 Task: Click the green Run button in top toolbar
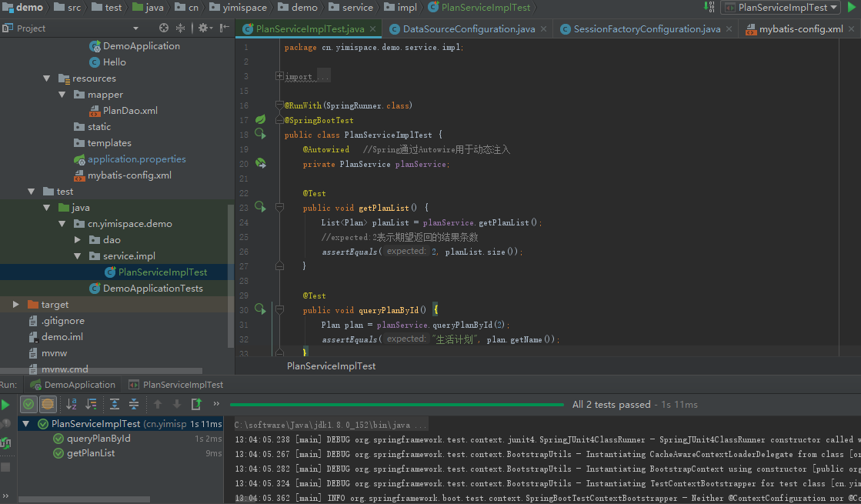pyautogui.click(x=853, y=7)
